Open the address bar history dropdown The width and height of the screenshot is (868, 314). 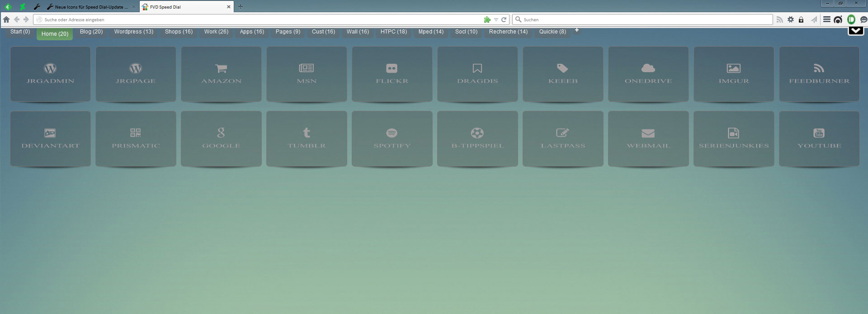pyautogui.click(x=496, y=20)
